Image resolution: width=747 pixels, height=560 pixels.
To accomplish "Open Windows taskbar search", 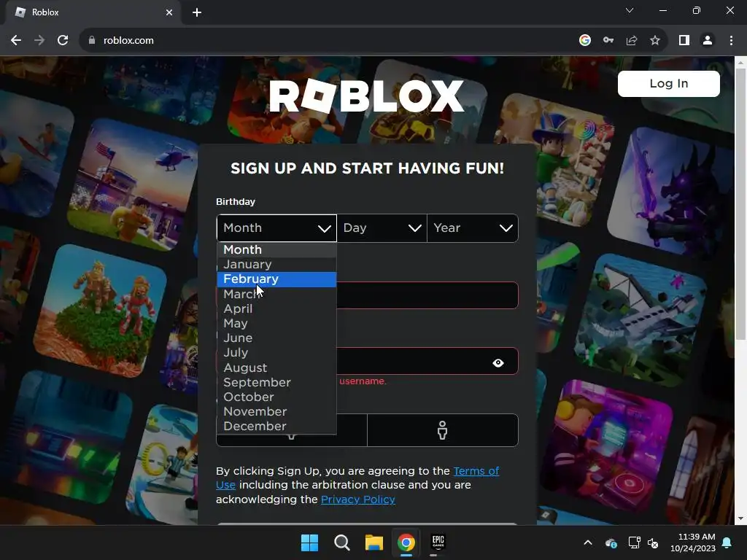I will point(341,542).
